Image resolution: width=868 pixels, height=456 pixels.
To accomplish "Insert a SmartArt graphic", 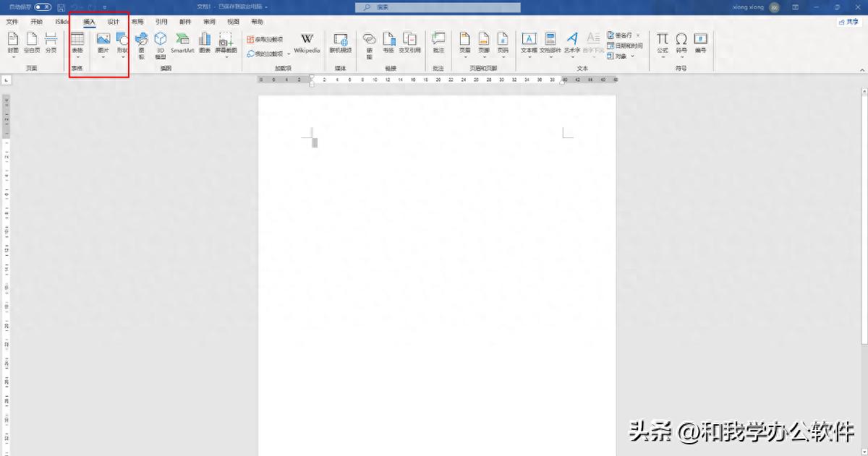I will (x=182, y=43).
